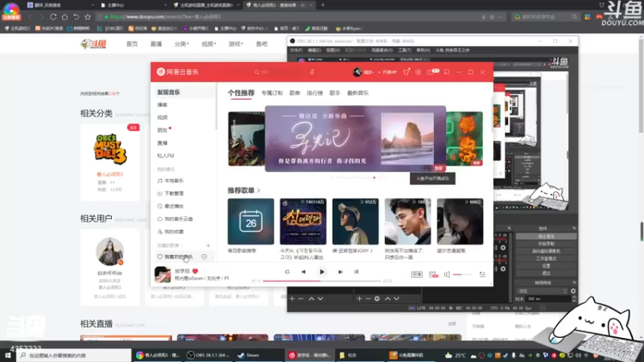Image resolution: width=644 pixels, height=362 pixels.
Task: Add an OBS source with plus icon
Action: 359,298
